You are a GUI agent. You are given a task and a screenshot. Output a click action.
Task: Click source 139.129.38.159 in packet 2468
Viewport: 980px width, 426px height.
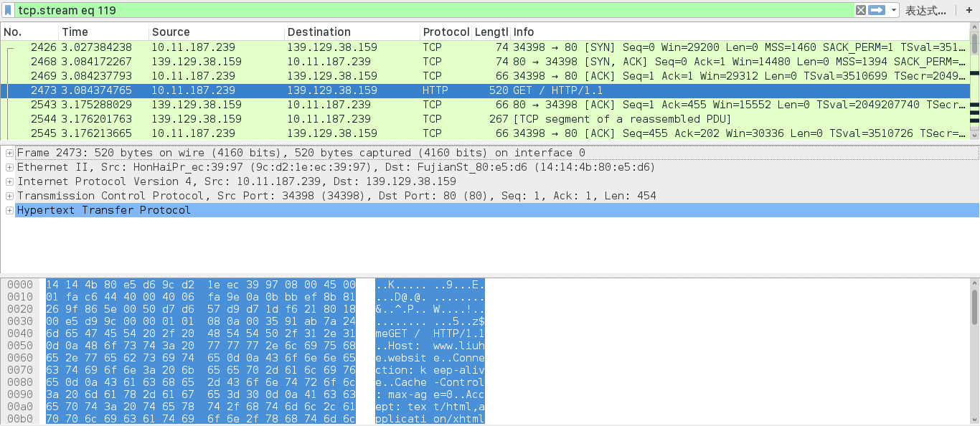(197, 62)
